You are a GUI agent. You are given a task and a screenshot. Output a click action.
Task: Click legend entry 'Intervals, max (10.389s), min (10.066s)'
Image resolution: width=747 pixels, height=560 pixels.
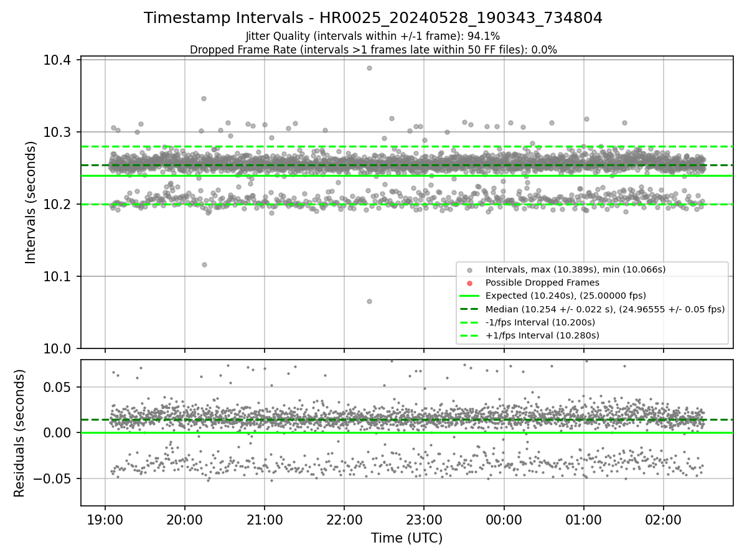(575, 269)
